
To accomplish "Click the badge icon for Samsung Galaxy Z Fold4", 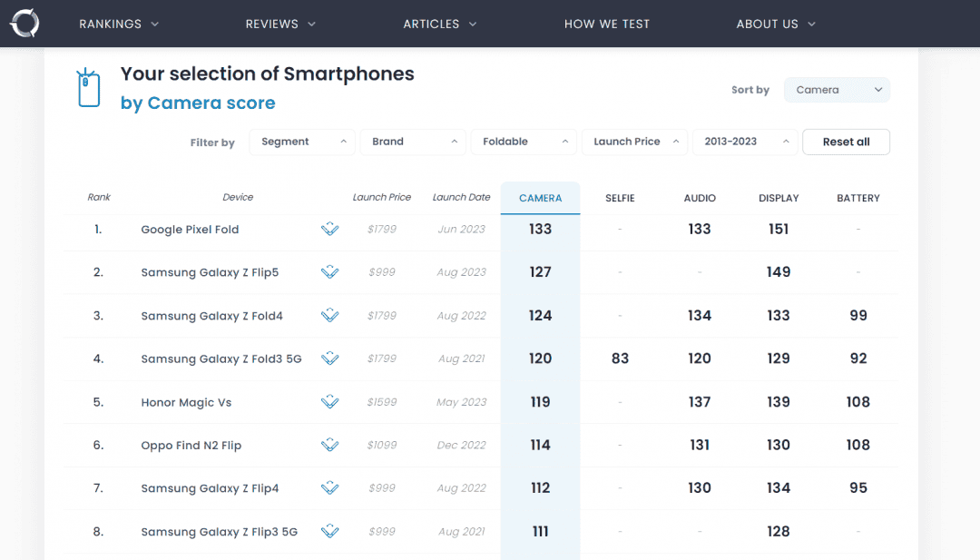I will tap(330, 316).
